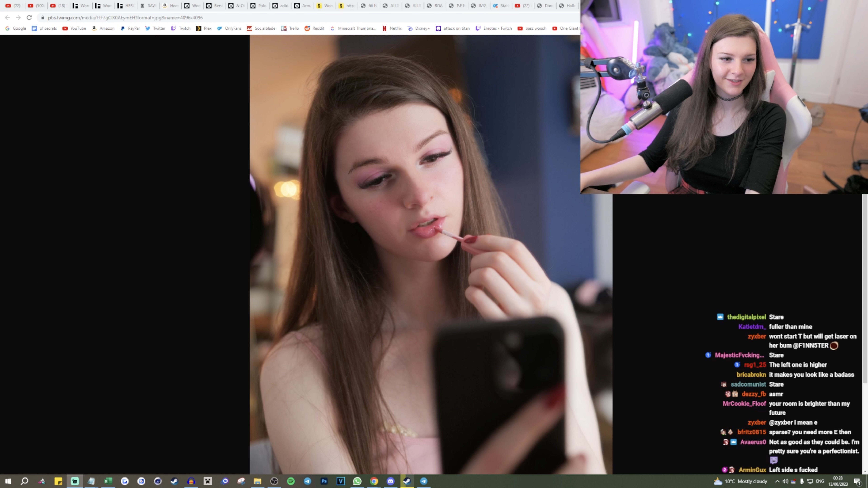Open the Windows Start menu
Screen dimensions: 868x488
[x=8, y=481]
